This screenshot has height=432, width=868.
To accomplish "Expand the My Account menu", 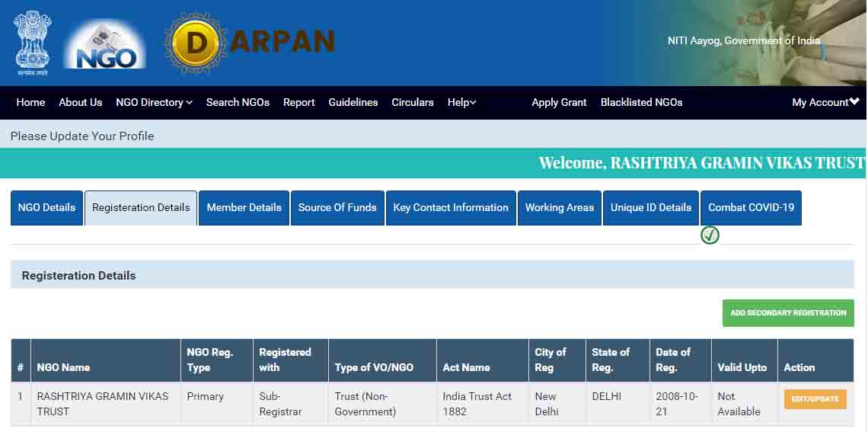I will tap(825, 102).
